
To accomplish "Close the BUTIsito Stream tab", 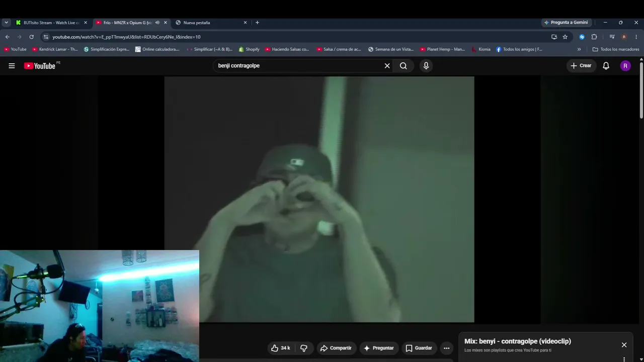I will (86, 23).
